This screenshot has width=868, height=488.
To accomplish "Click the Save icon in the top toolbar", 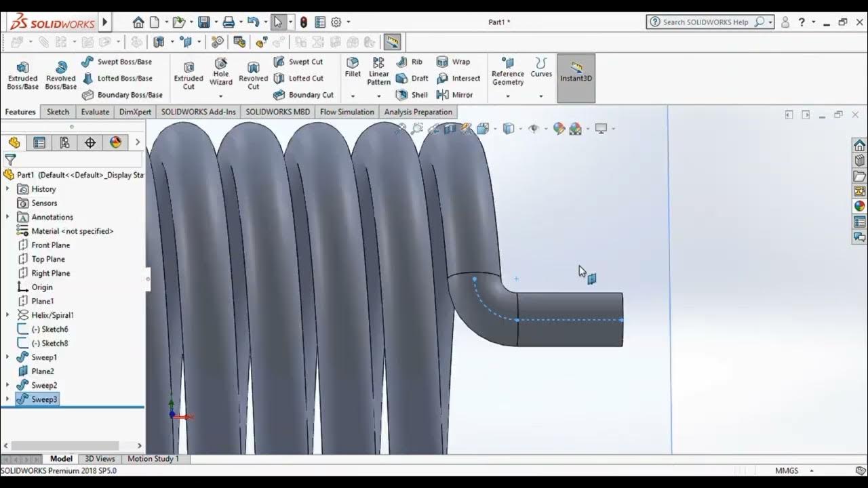I will point(203,22).
